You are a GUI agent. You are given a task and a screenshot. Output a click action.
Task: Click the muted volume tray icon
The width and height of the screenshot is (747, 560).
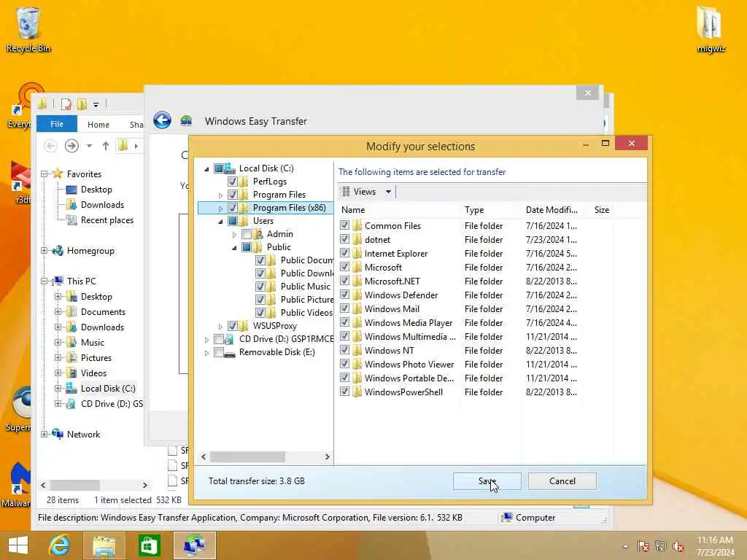click(x=678, y=545)
